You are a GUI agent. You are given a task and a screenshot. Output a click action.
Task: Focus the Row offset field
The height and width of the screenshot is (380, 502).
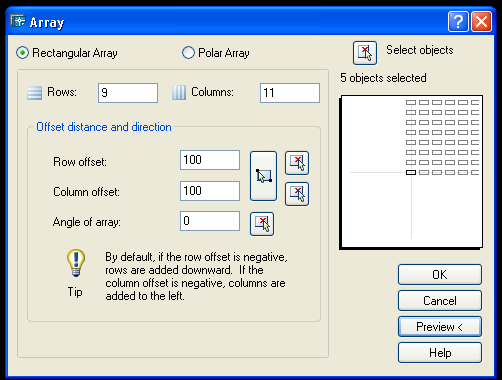[210, 160]
